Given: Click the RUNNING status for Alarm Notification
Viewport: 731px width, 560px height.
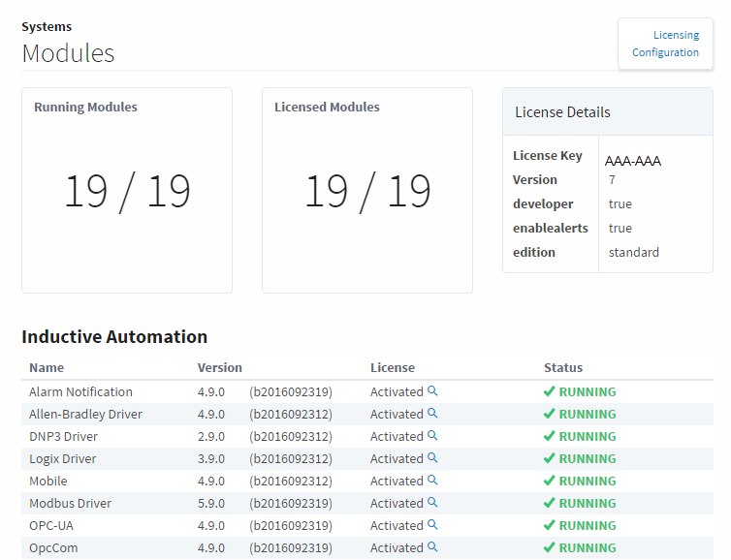Looking at the screenshot, I should pos(580,392).
